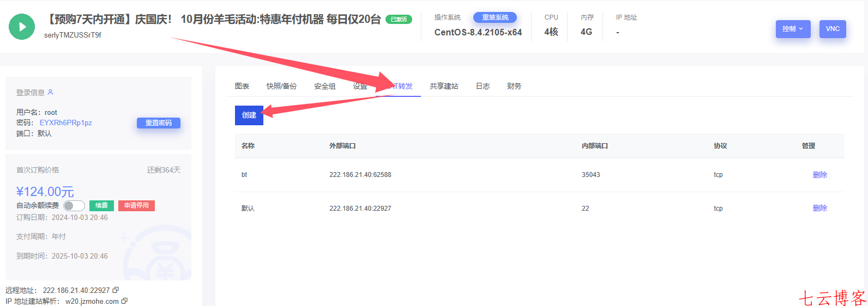Click the red 申请停用 button
868x306 pixels.
(x=136, y=206)
